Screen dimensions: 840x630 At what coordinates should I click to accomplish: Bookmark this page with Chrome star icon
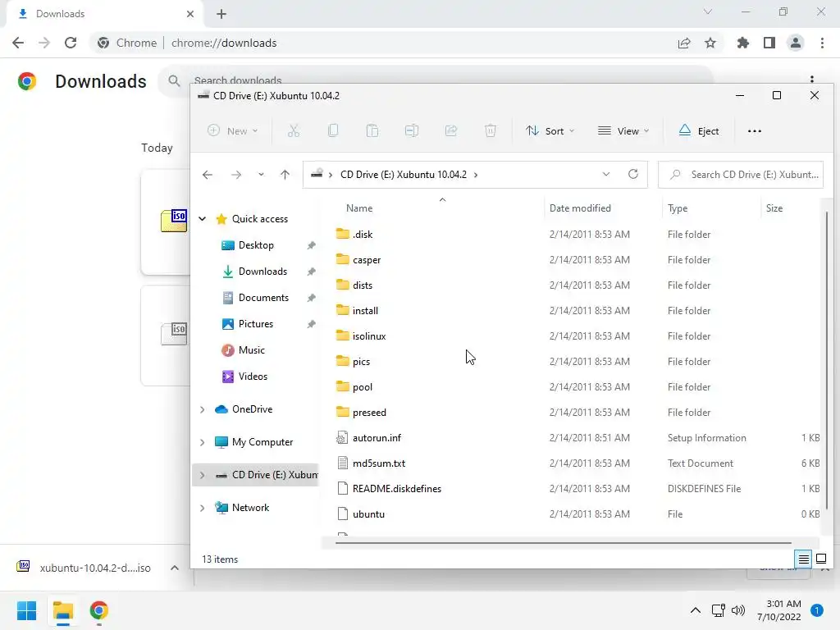(710, 43)
